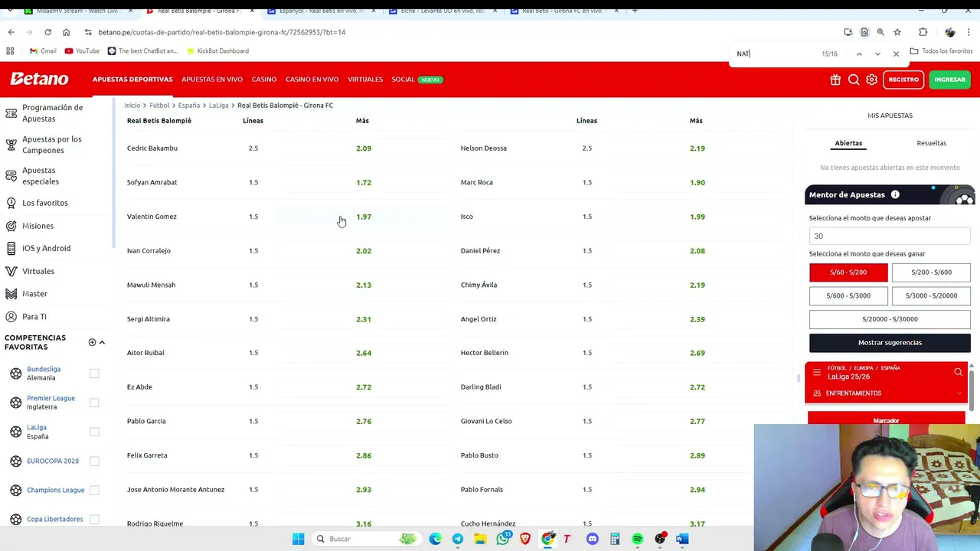Close the find-in-page bar
The image size is (980, 551).
[896, 54]
